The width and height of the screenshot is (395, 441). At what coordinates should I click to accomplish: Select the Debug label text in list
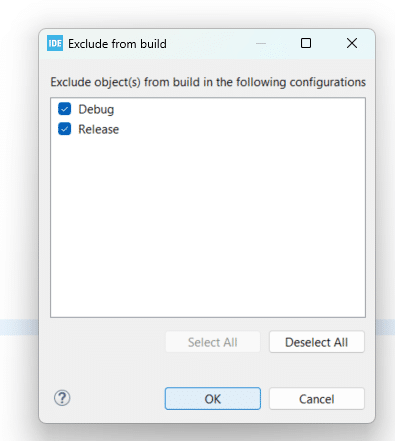pos(96,110)
